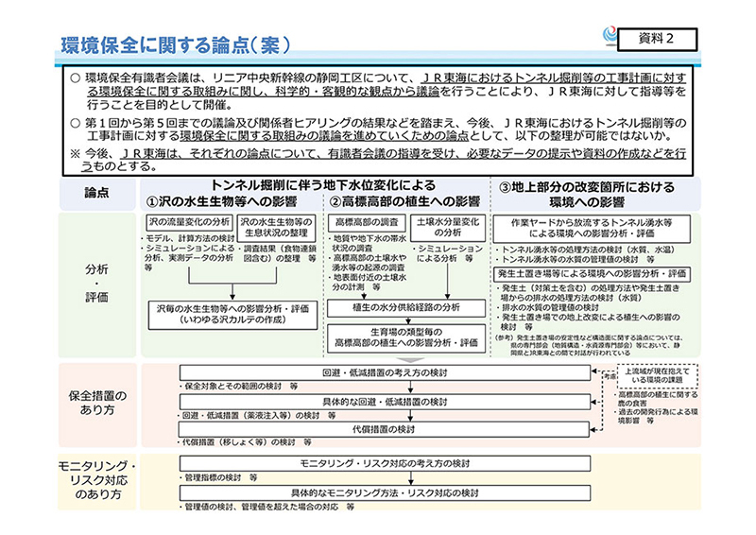This screenshot has width=756, height=535.
Task: Click bullet 保全対象とその範囲の検討
Action: pyautogui.click(x=239, y=387)
